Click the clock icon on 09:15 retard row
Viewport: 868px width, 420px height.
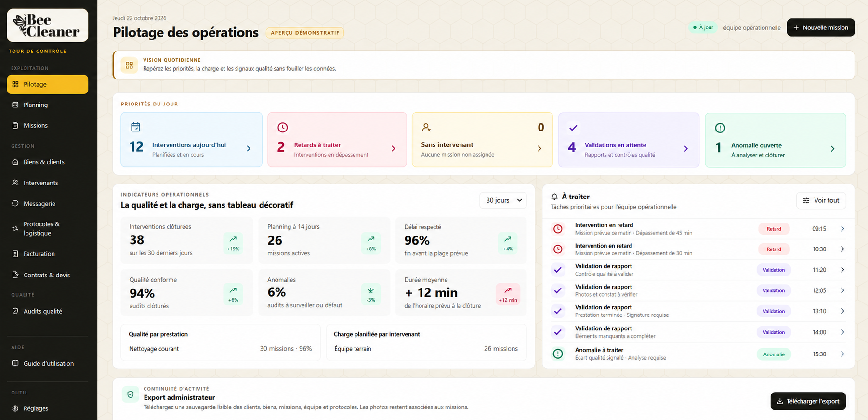[558, 229]
